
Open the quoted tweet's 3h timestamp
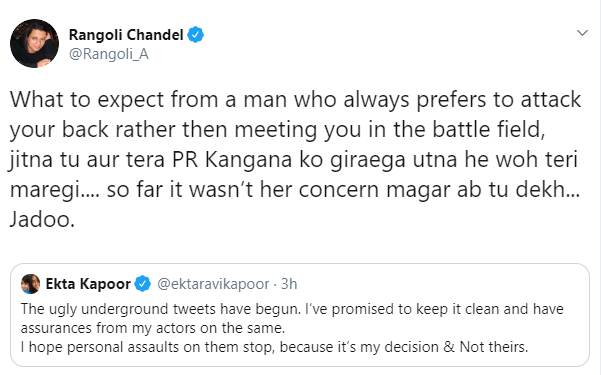[289, 284]
